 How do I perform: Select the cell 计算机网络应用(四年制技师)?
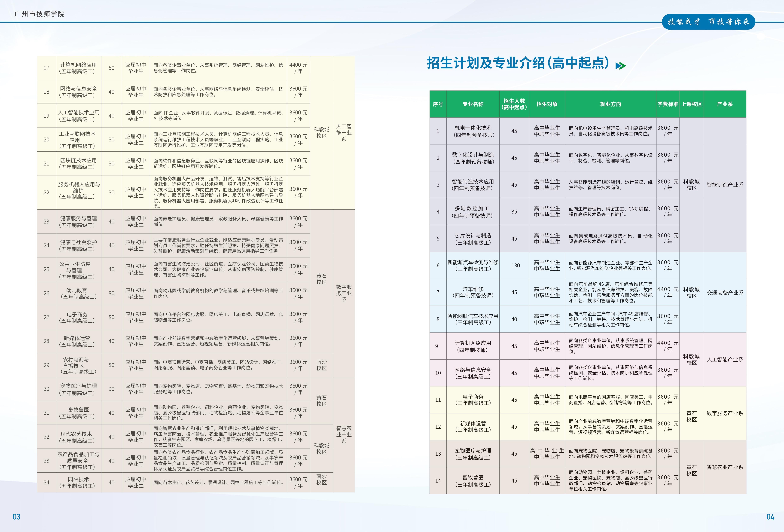[473, 346]
